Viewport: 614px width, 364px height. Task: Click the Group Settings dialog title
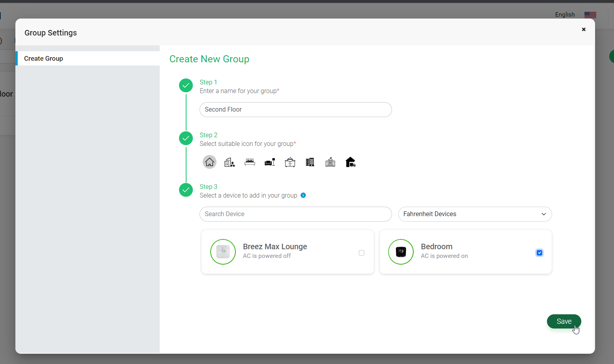pyautogui.click(x=50, y=33)
